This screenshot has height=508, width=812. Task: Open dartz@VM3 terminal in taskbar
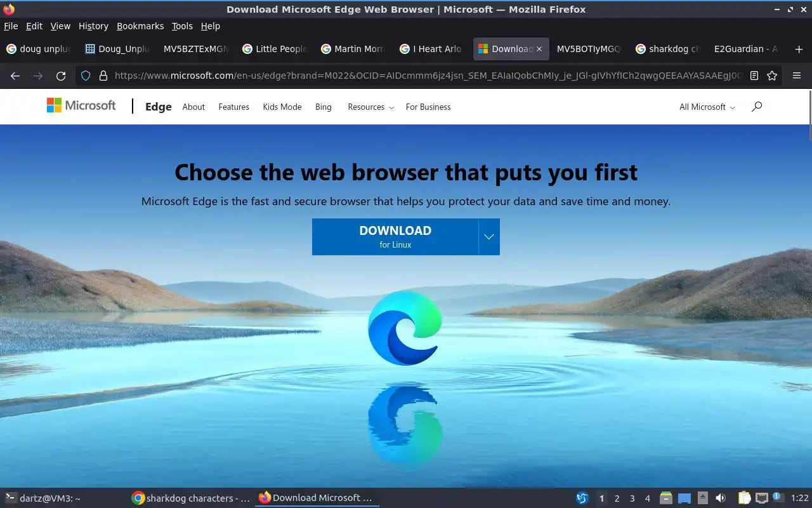click(63, 498)
